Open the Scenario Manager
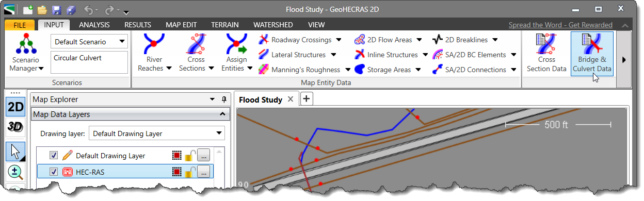 pos(26,53)
